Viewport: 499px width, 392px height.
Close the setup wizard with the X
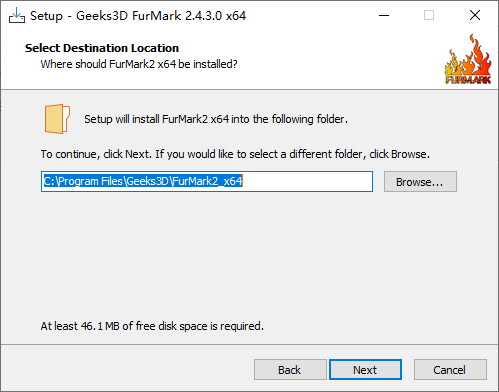coord(475,15)
